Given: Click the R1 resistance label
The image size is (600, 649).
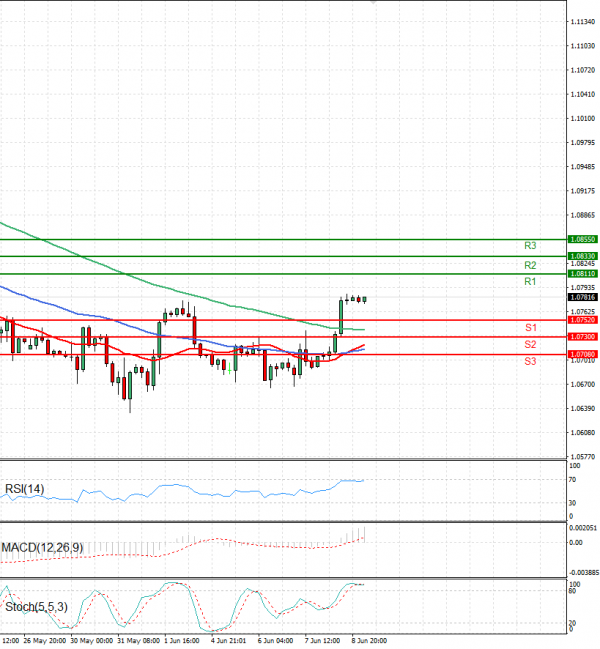Looking at the screenshot, I should tap(530, 283).
